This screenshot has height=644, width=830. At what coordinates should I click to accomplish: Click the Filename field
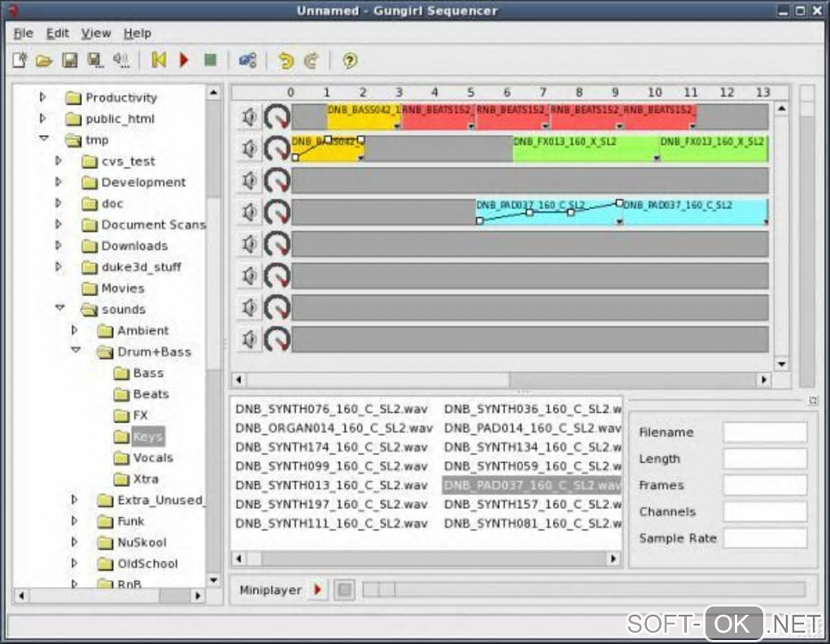pos(765,432)
